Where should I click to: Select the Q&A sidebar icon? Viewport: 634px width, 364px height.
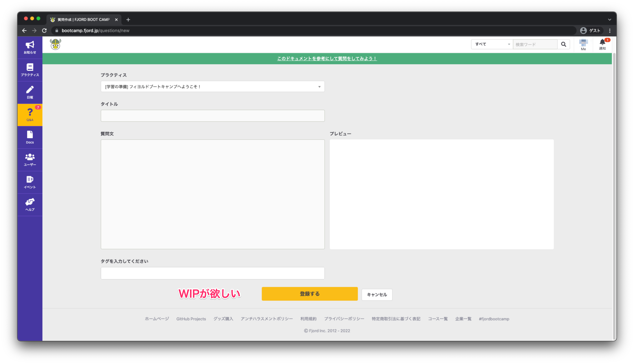(x=30, y=115)
